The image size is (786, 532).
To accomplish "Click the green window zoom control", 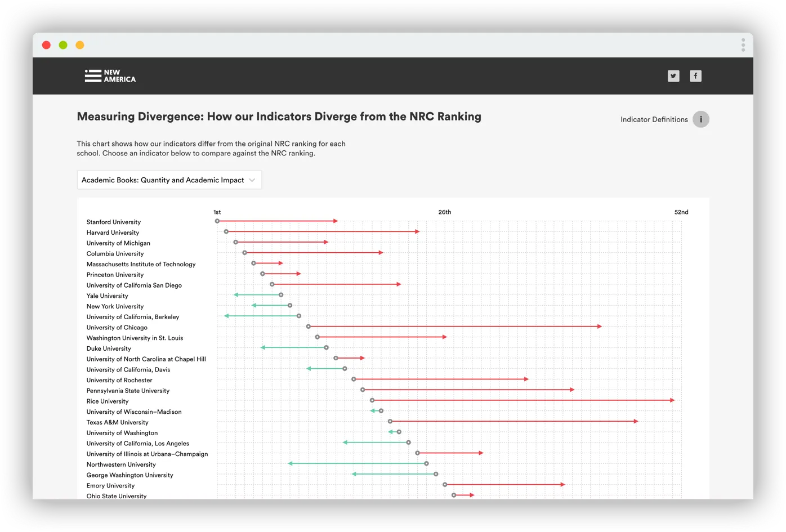I will point(63,44).
